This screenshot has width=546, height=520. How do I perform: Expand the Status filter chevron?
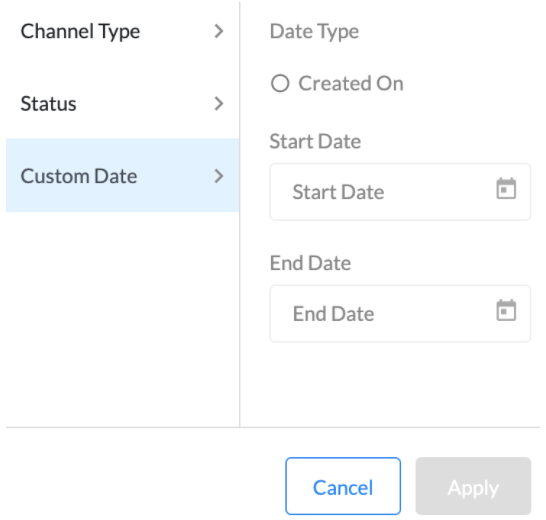click(219, 104)
